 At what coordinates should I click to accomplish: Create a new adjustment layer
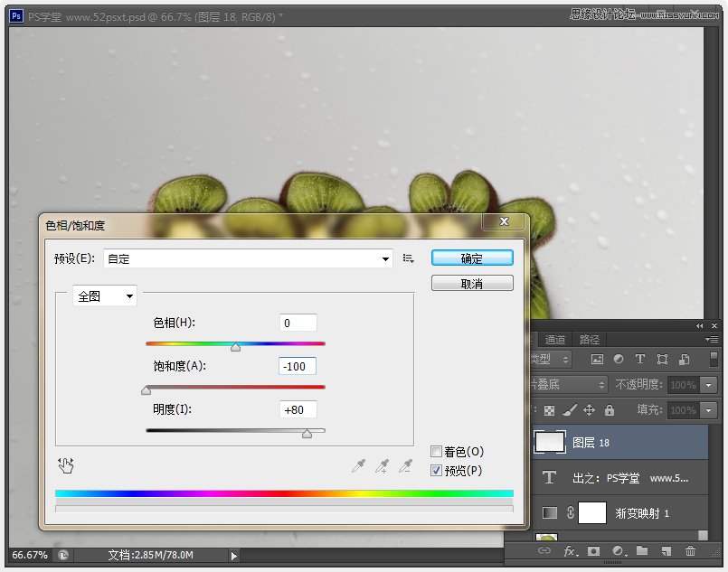coord(618,549)
